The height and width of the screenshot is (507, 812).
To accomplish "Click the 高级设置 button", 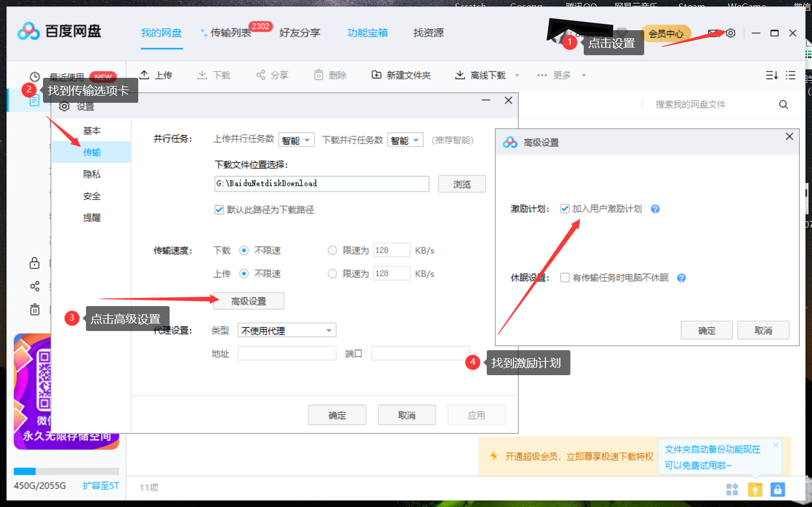I will pyautogui.click(x=248, y=301).
